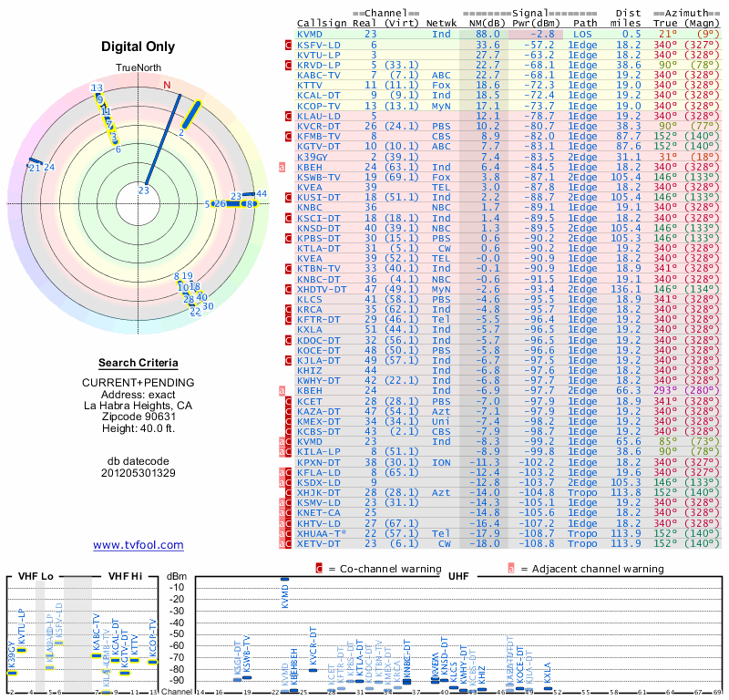Image resolution: width=729 pixels, height=700 pixels.
Task: Click the co-channel warning icon beside KTBN-TV
Action: (x=288, y=268)
